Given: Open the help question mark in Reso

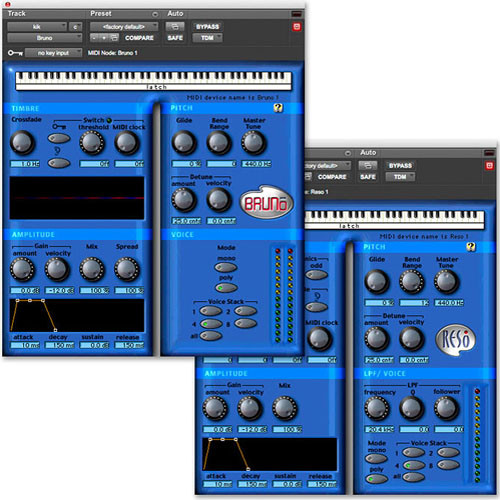Looking at the screenshot, I should 471,247.
